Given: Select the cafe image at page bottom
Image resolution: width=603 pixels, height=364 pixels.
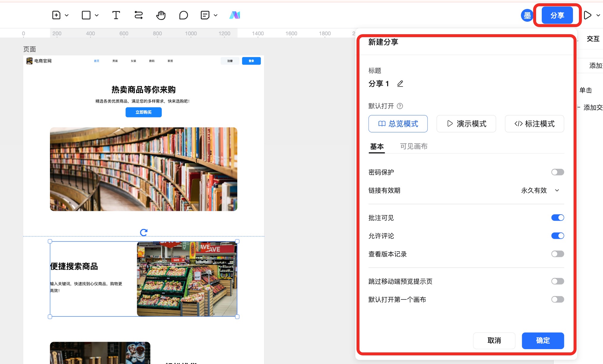Looking at the screenshot, I should [100, 353].
